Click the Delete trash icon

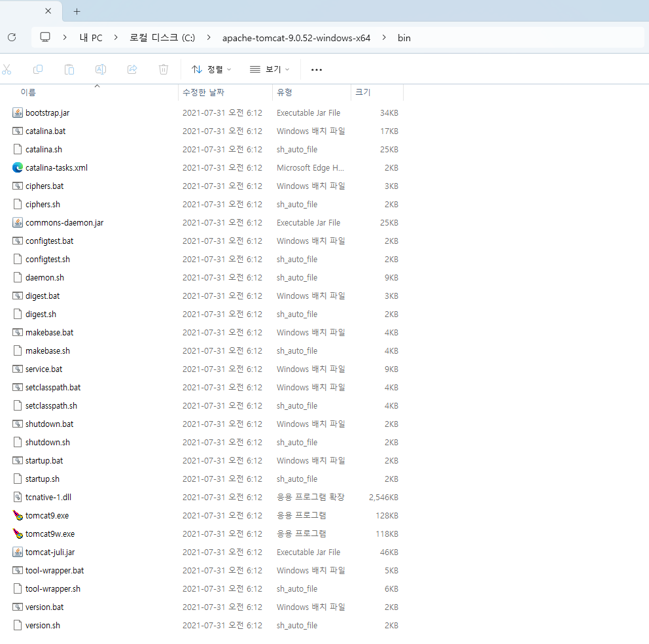[x=164, y=69]
